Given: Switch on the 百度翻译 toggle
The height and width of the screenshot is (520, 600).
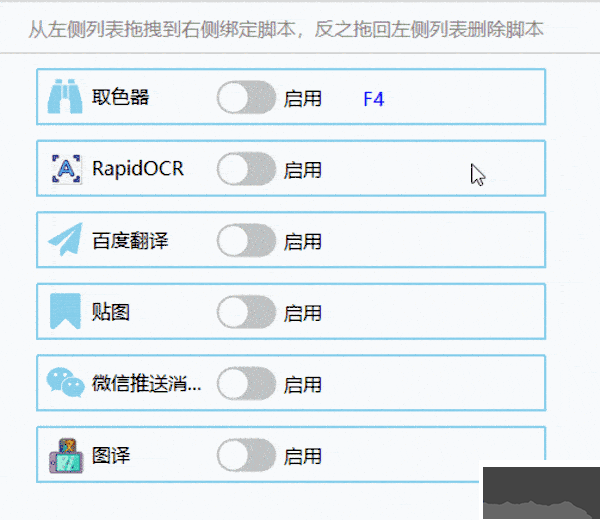Looking at the screenshot, I should [246, 241].
